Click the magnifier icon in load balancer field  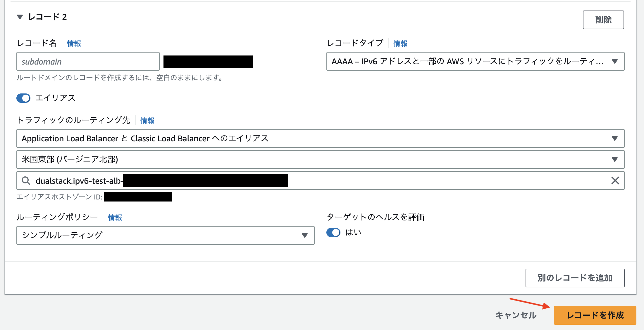26,181
